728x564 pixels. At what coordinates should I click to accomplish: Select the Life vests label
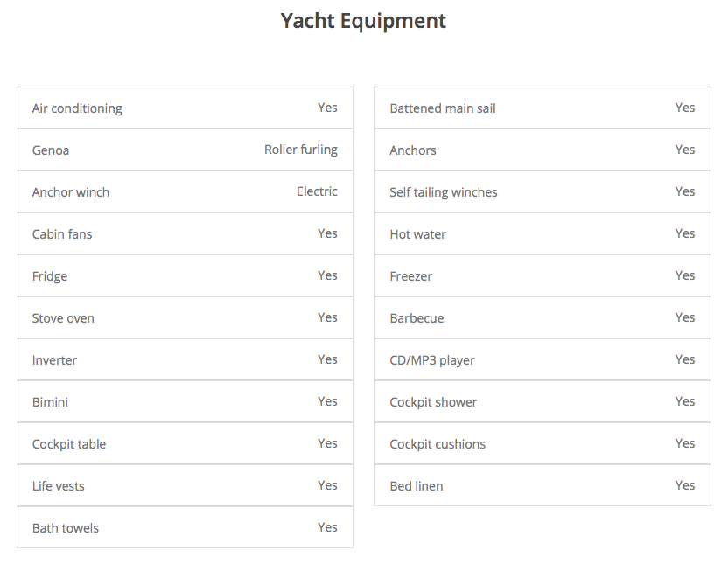(59, 486)
